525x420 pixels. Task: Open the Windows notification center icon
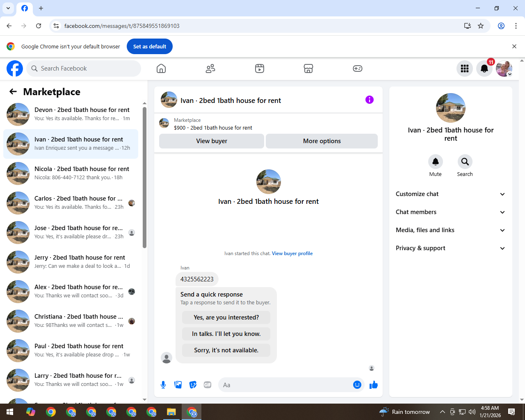511,412
